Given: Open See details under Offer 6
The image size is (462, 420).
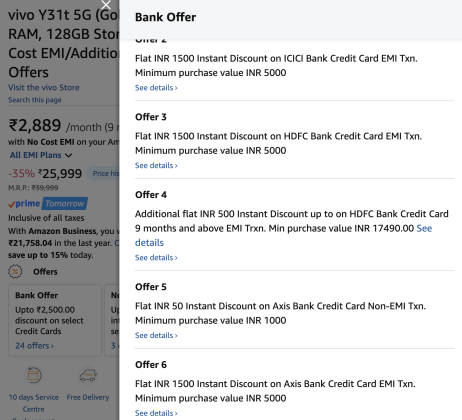Looking at the screenshot, I should click(x=156, y=413).
